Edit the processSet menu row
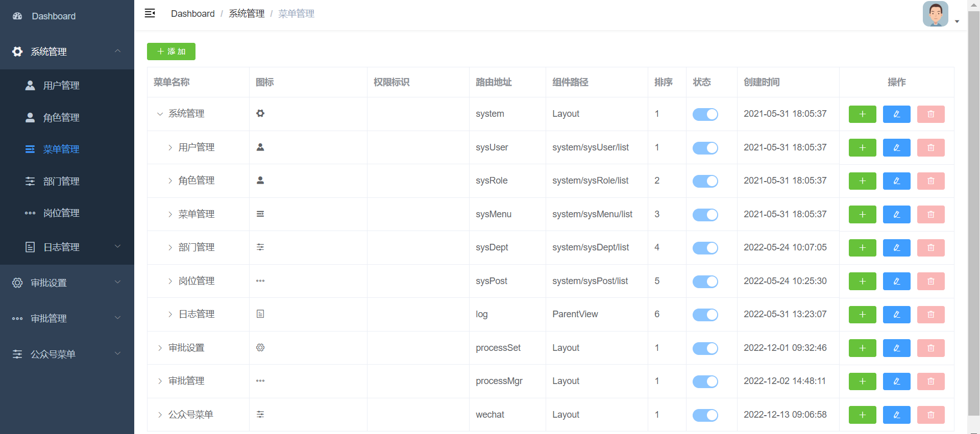 897,348
